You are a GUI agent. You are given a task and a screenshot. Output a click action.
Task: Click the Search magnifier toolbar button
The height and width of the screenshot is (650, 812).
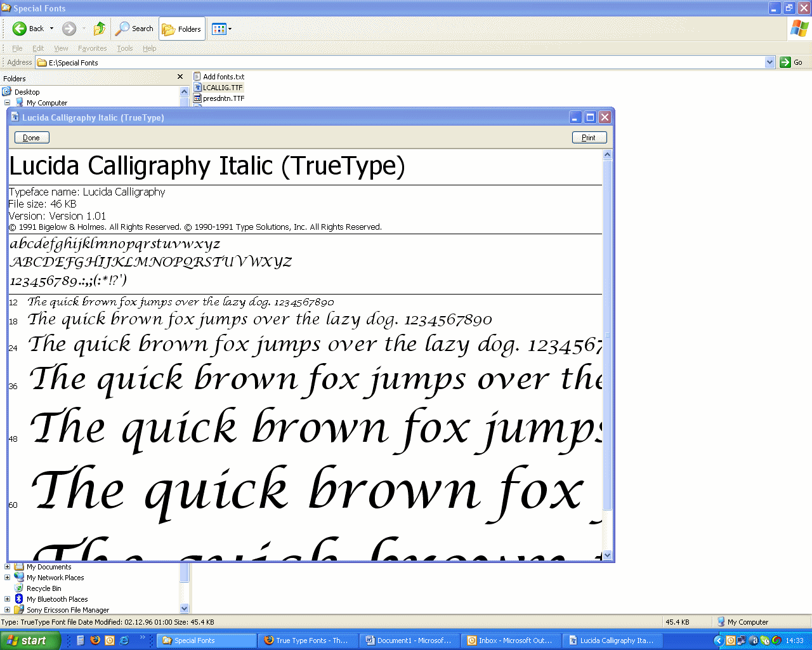(134, 29)
